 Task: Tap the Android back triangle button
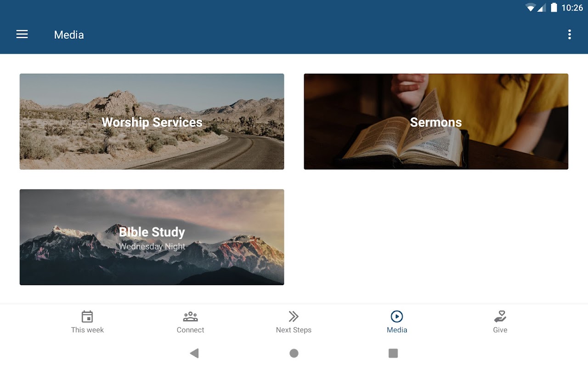click(x=194, y=353)
